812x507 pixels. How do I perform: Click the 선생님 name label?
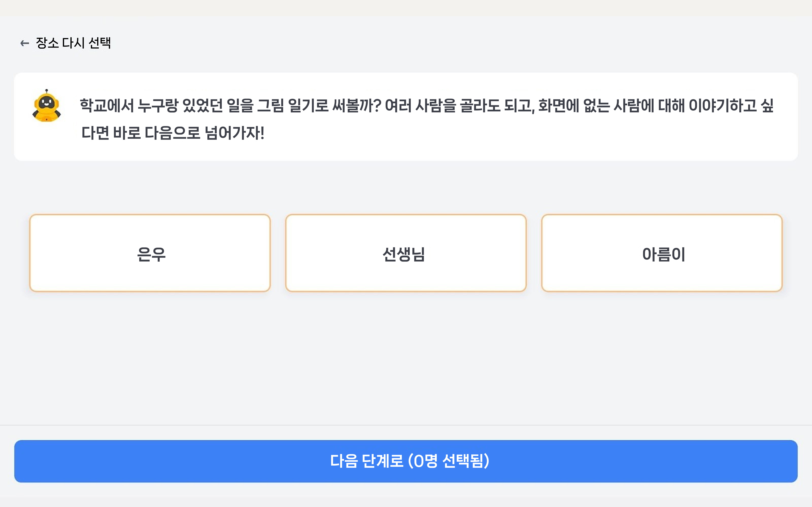click(x=404, y=254)
